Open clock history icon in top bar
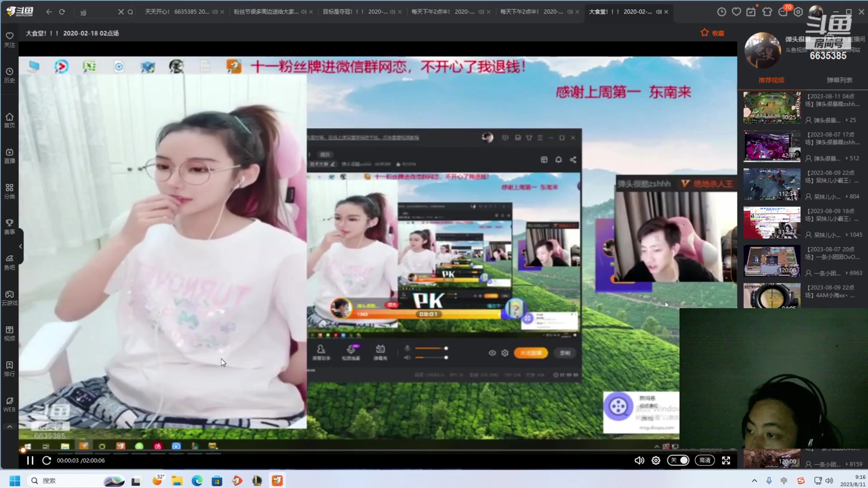Viewport: 868px width, 488px height. click(x=722, y=12)
